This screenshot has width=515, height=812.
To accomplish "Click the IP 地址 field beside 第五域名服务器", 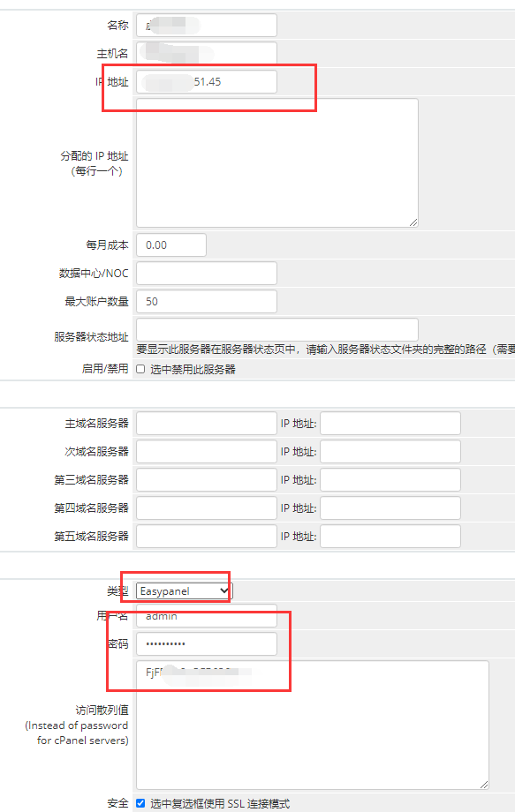I will click(x=390, y=536).
